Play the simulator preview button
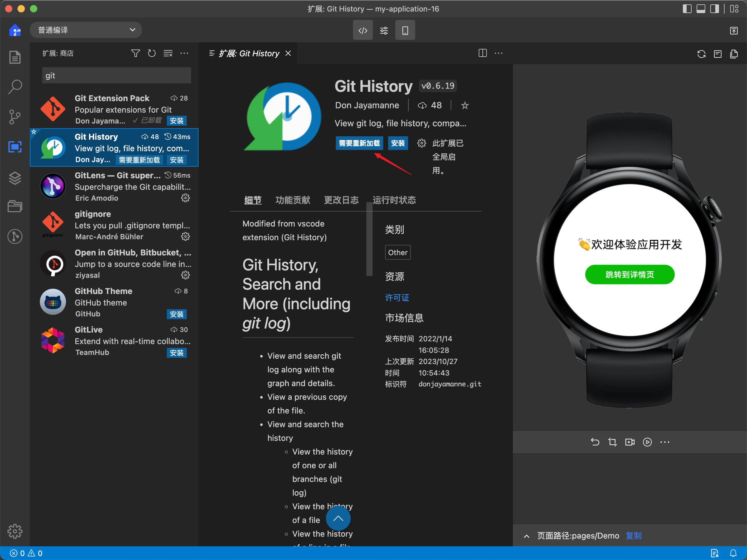Image resolution: width=747 pixels, height=560 pixels. click(647, 442)
